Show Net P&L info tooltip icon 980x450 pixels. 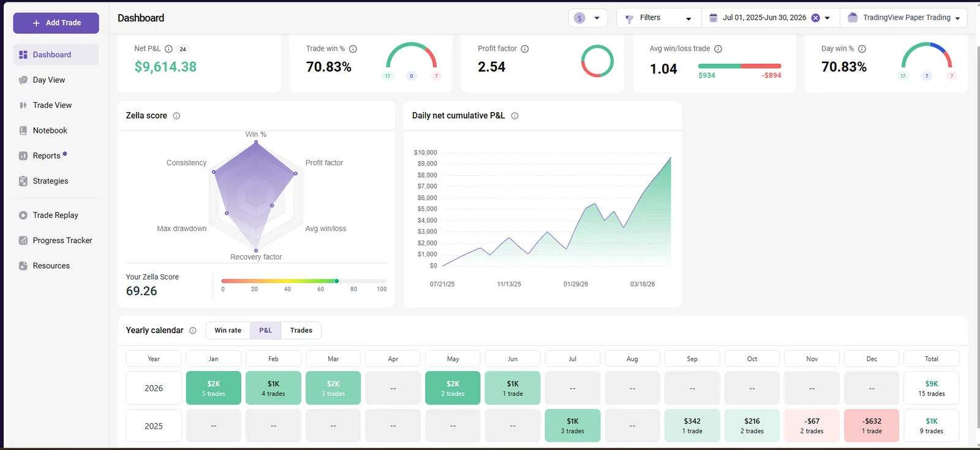[168, 49]
